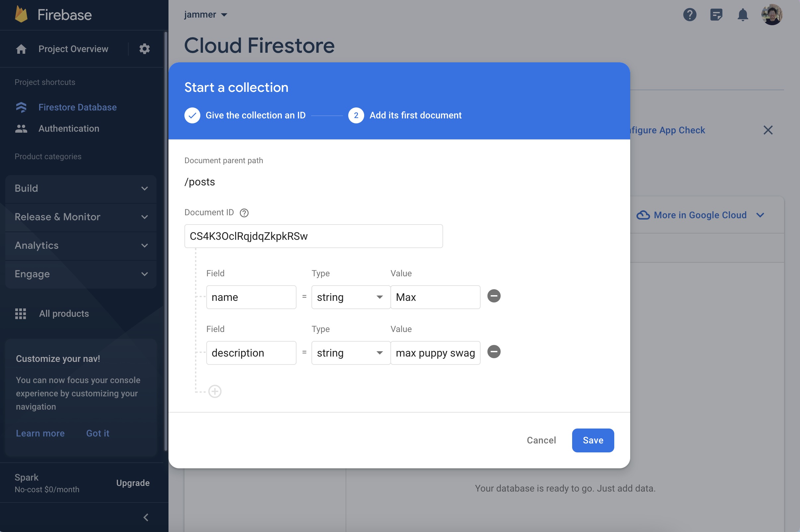Remove the description field entry
This screenshot has height=532, width=800.
coord(494,352)
